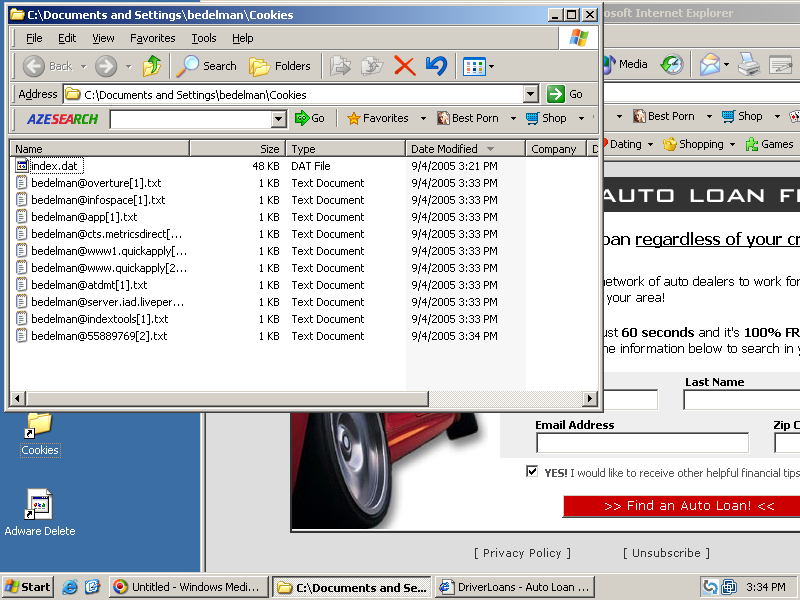800x600 pixels.
Task: Expand Shop dropdown in Explorer window
Action: click(x=581, y=118)
